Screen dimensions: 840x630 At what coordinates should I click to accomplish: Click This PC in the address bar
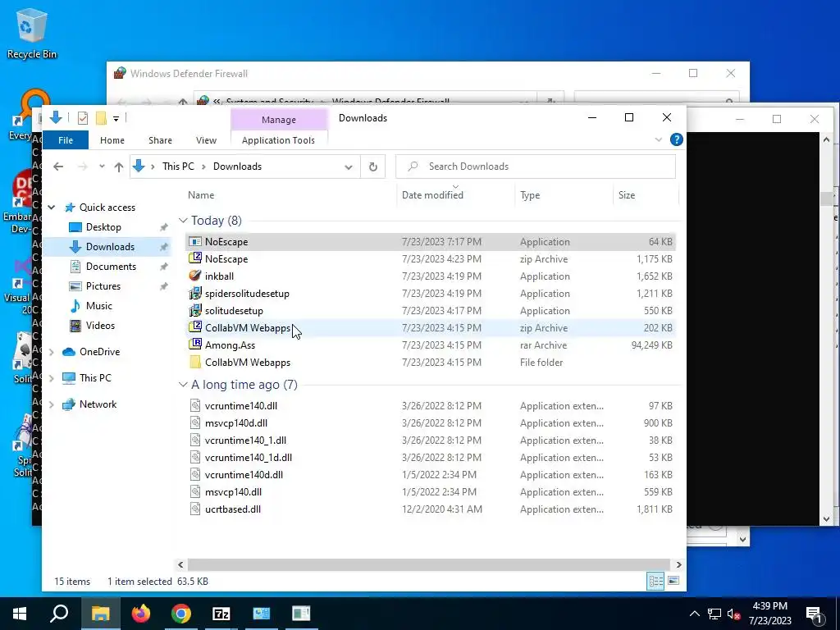178,167
